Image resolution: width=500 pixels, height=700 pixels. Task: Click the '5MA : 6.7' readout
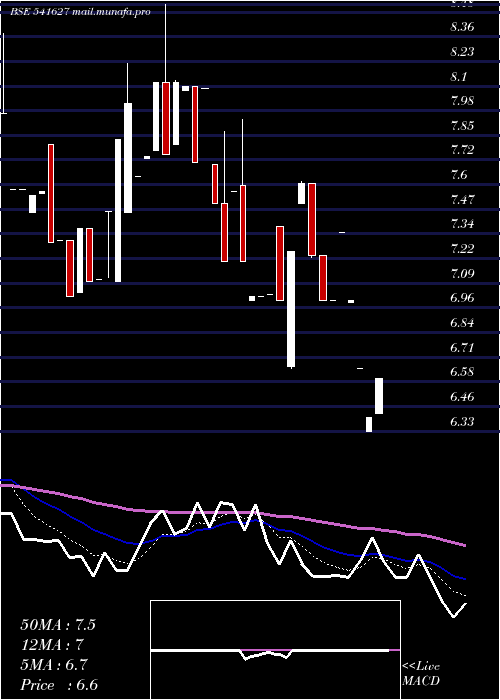coord(54,665)
